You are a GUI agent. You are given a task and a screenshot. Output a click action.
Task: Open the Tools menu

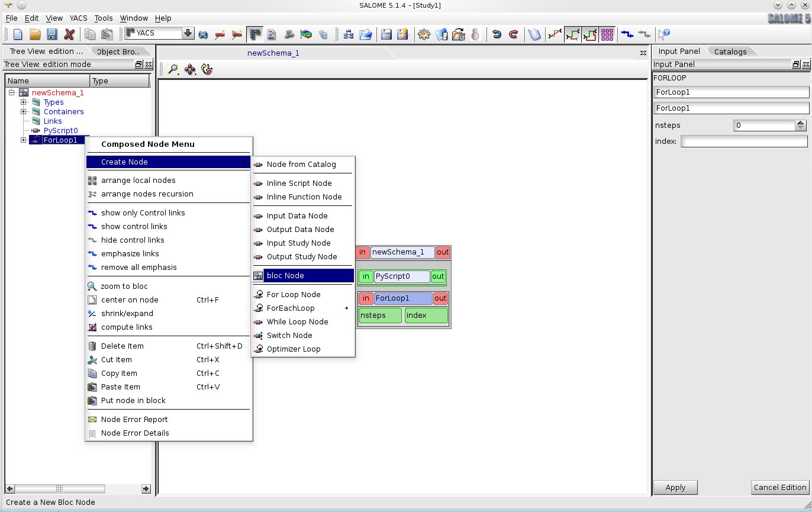click(x=104, y=18)
